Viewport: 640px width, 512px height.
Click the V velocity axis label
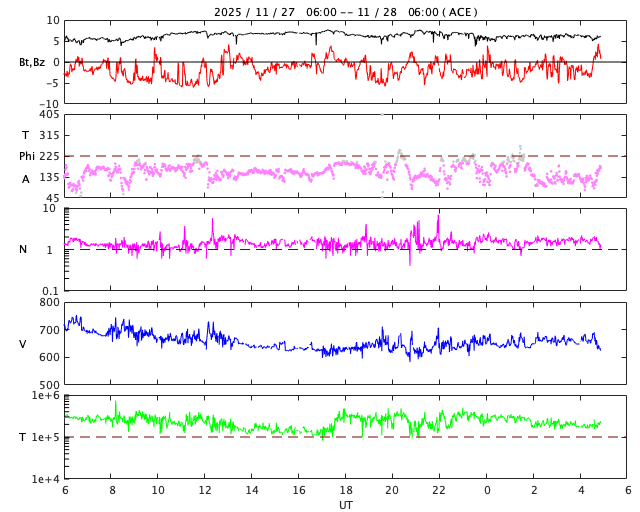click(23, 344)
